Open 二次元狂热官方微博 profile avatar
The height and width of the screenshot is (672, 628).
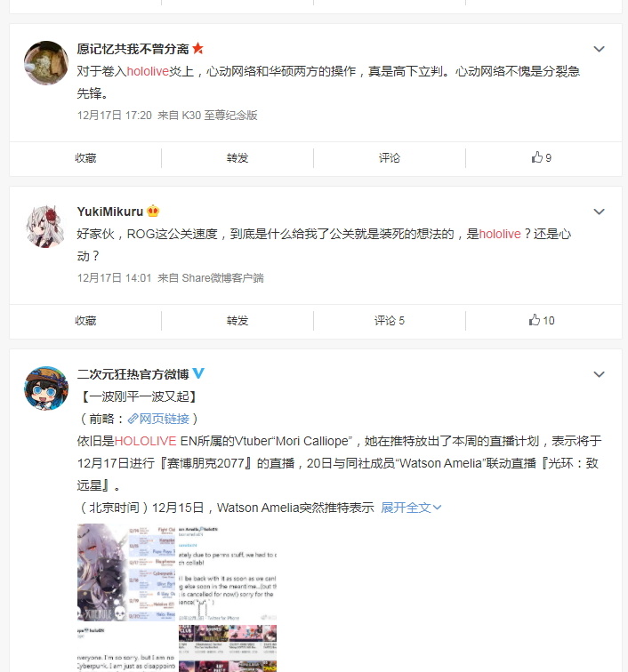tap(46, 388)
